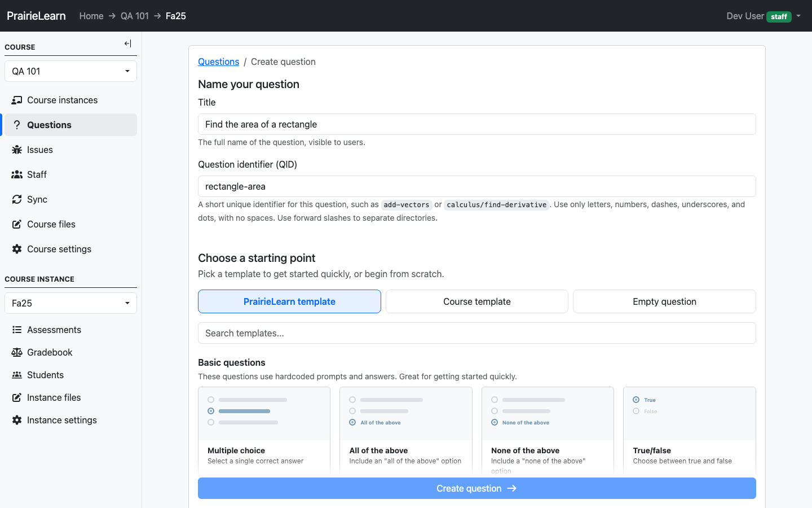This screenshot has width=812, height=508.
Task: Click the Instance files edit icon
Action: point(17,397)
